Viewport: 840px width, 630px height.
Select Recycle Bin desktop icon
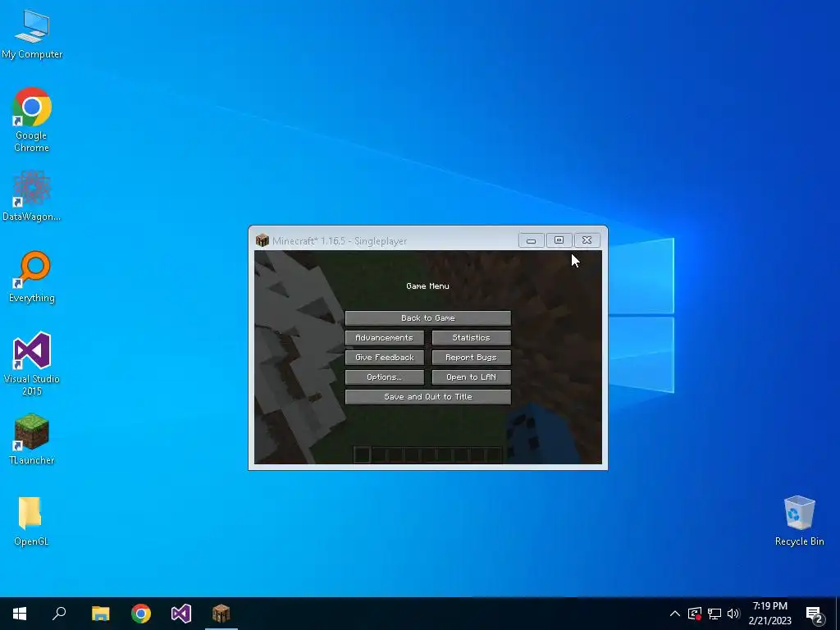pyautogui.click(x=799, y=521)
